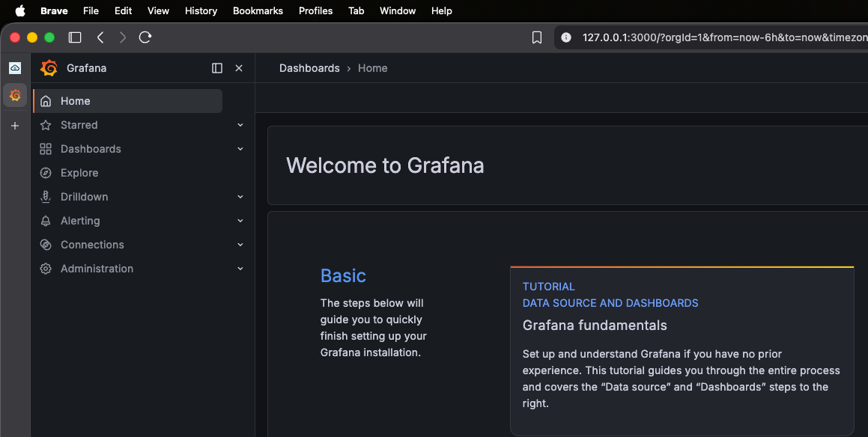Open Connections in the sidebar
Screen dimensions: 868x437
point(92,245)
